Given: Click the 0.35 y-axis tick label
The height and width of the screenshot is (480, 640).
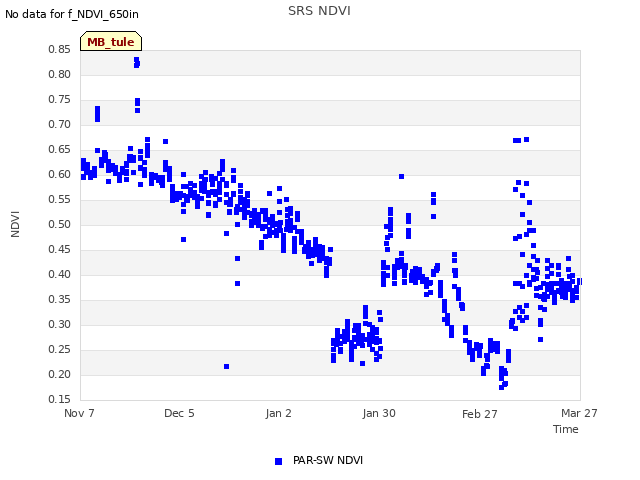Looking at the screenshot, I should click(59, 300).
